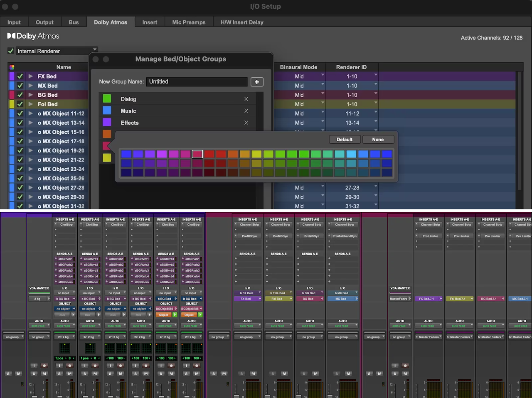Viewport: 532px width, 398px height.
Task: Click the color palette icon in Name header
Action: pos(12,67)
